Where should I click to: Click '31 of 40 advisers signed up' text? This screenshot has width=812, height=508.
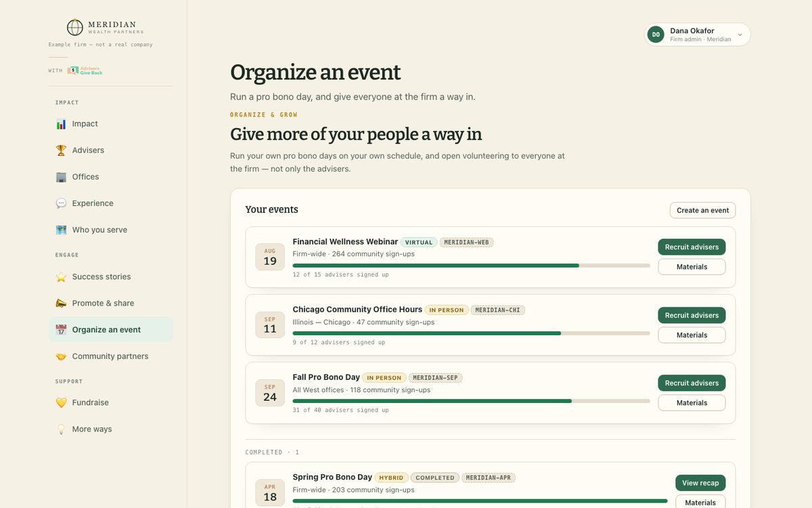pyautogui.click(x=340, y=410)
